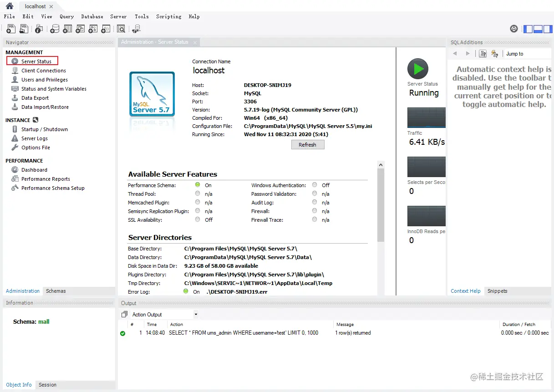The width and height of the screenshot is (554, 392).
Task: Open the Scripting menu
Action: [169, 16]
